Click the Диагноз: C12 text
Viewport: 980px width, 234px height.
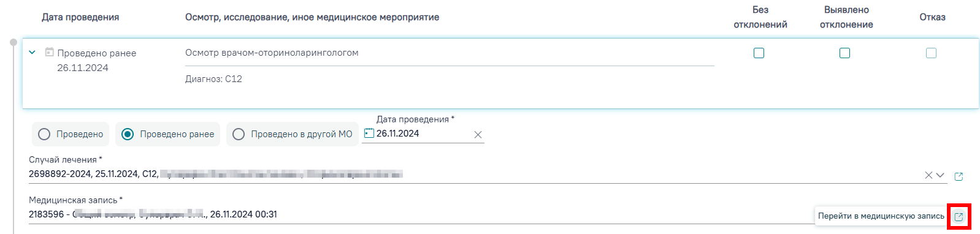coord(213,79)
